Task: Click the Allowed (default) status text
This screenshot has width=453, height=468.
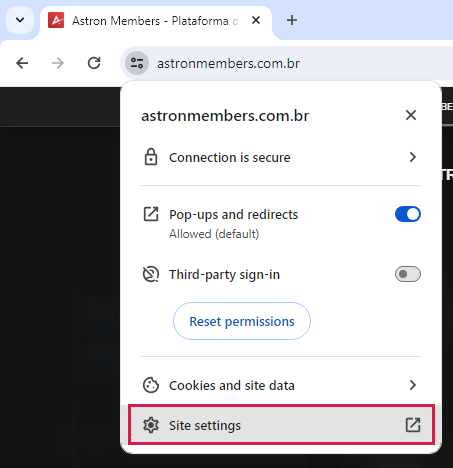Action: click(214, 234)
